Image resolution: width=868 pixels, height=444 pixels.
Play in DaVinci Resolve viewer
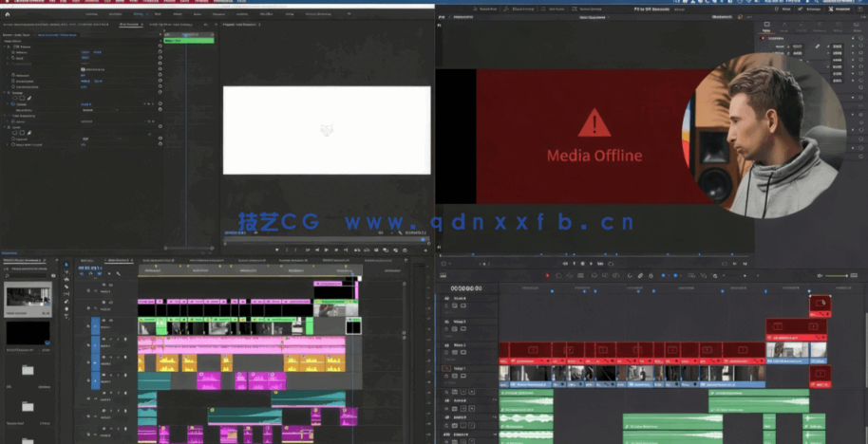[591, 263]
